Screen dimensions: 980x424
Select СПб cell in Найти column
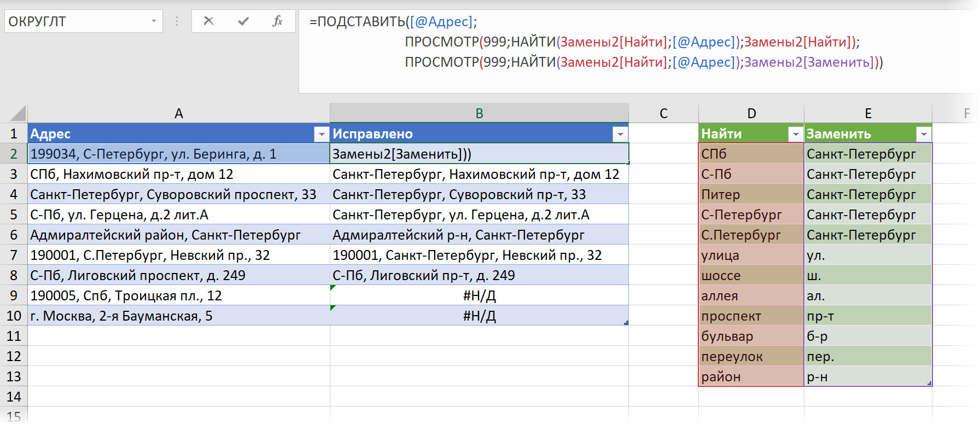click(x=751, y=154)
